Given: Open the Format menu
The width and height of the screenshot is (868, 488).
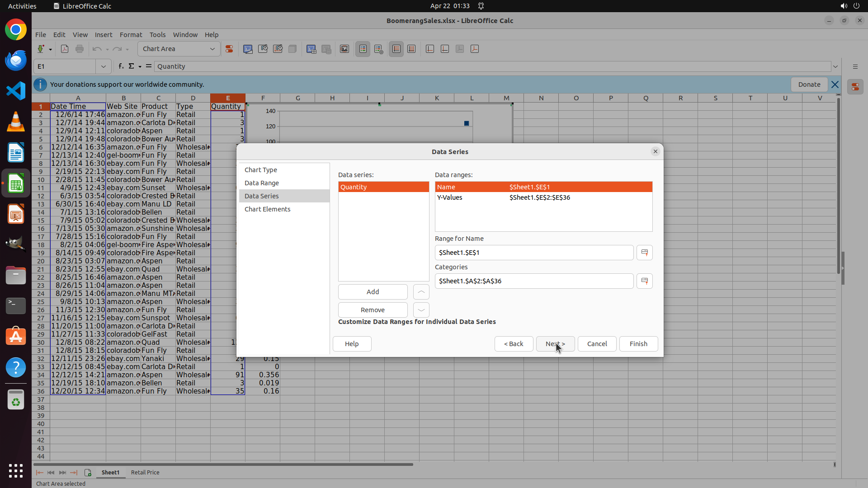Looking at the screenshot, I should pyautogui.click(x=131, y=35).
